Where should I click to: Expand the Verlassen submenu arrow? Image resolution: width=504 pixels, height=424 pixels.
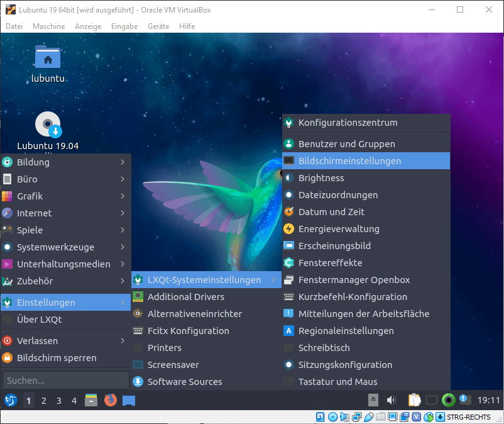123,341
